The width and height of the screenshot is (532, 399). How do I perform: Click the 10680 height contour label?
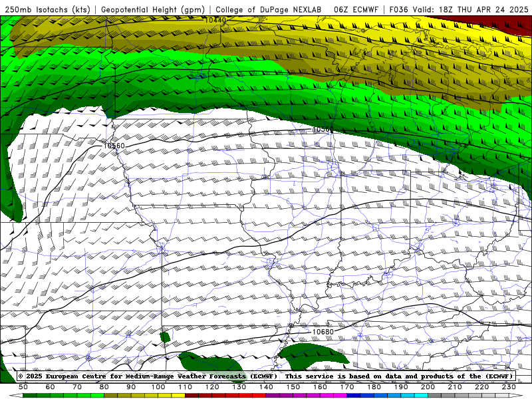coord(323,332)
